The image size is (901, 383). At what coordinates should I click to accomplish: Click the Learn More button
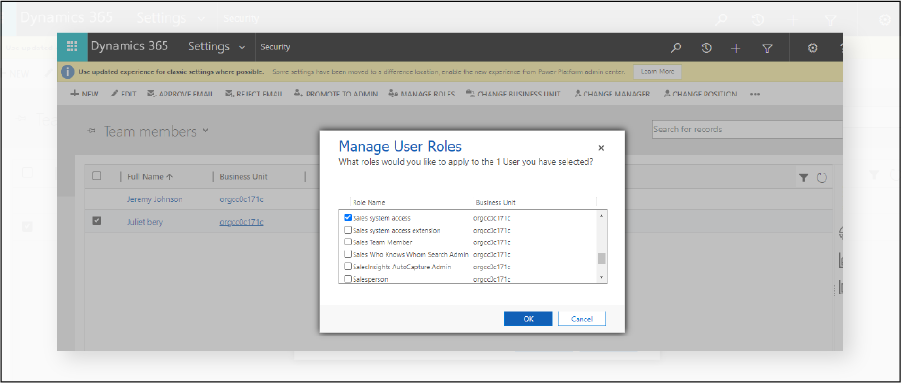(x=657, y=72)
